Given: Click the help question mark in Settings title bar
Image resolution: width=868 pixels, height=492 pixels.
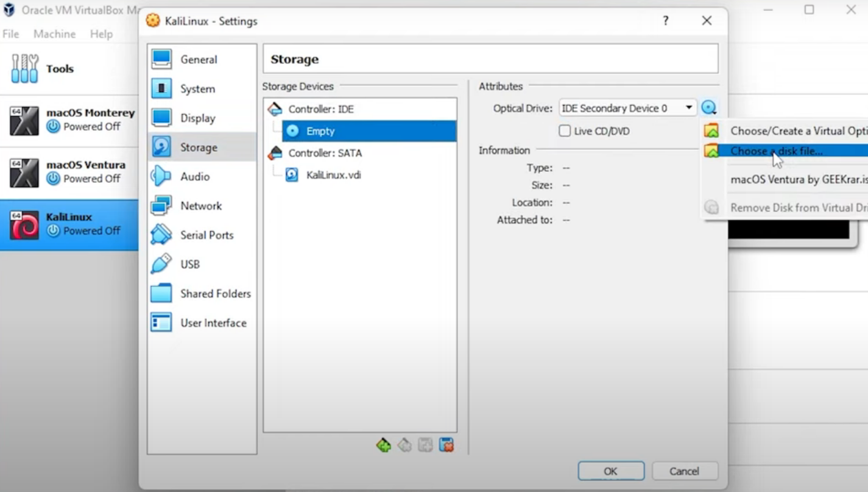Looking at the screenshot, I should (x=666, y=21).
